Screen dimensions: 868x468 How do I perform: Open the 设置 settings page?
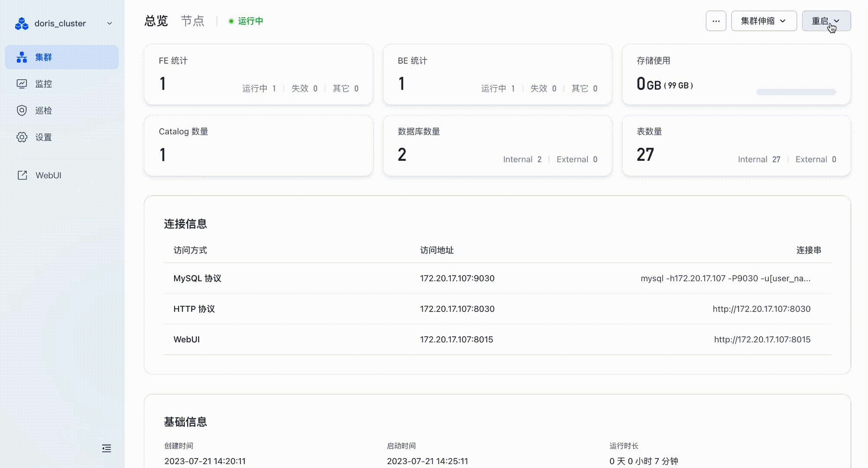coord(43,137)
